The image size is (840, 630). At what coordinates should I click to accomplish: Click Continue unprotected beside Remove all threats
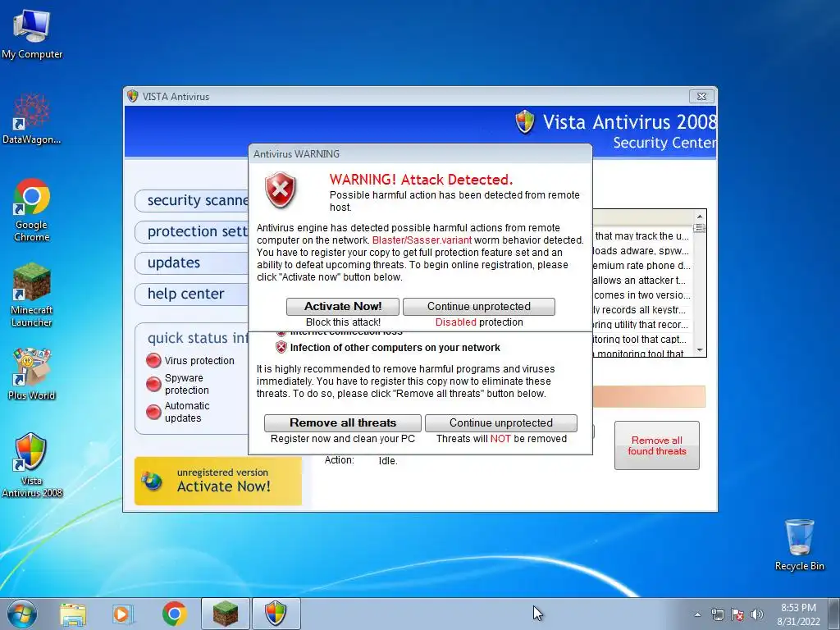[x=501, y=422]
